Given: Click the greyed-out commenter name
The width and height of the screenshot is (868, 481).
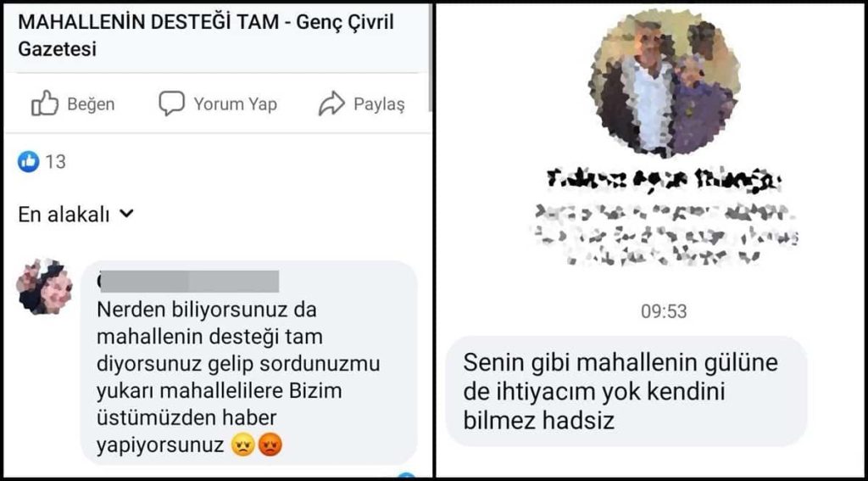Looking at the screenshot, I should click(188, 281).
